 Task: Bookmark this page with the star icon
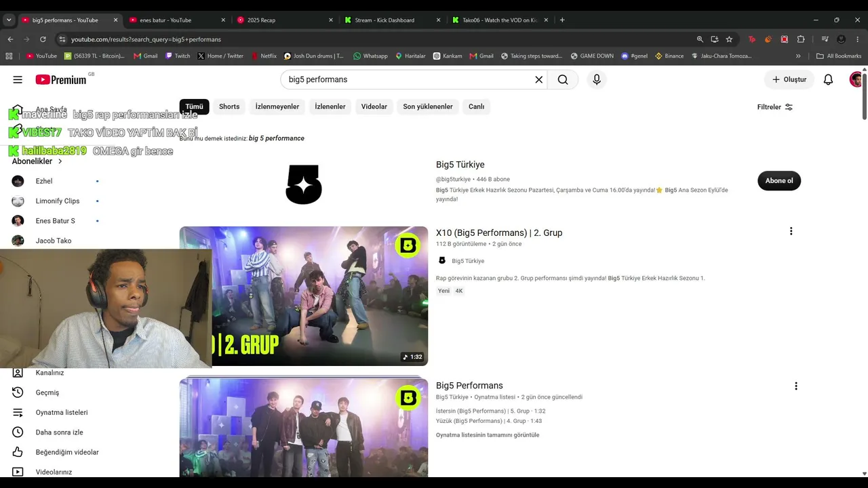729,39
